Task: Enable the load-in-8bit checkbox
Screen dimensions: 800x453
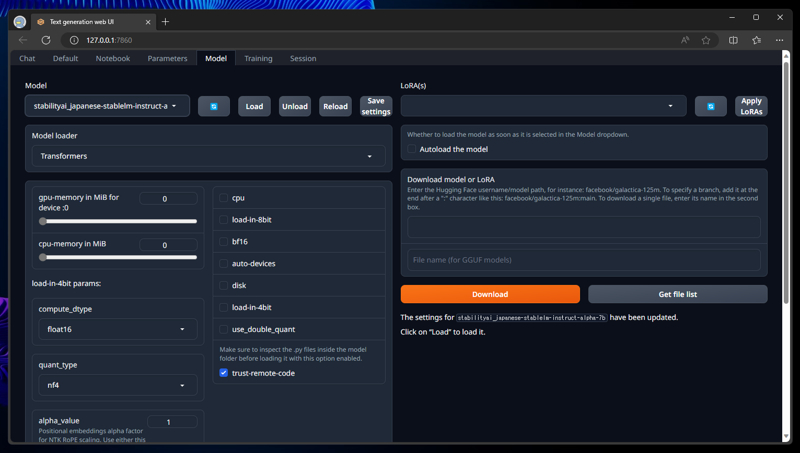Action: (x=223, y=220)
